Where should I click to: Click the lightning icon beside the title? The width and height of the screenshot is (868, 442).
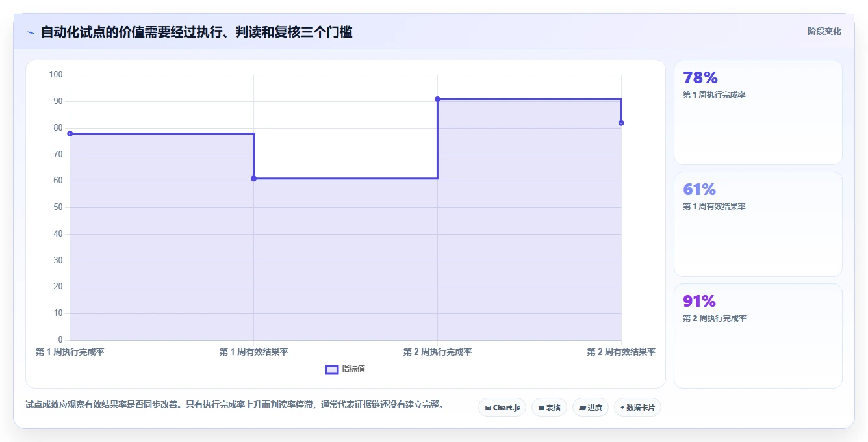tap(31, 32)
